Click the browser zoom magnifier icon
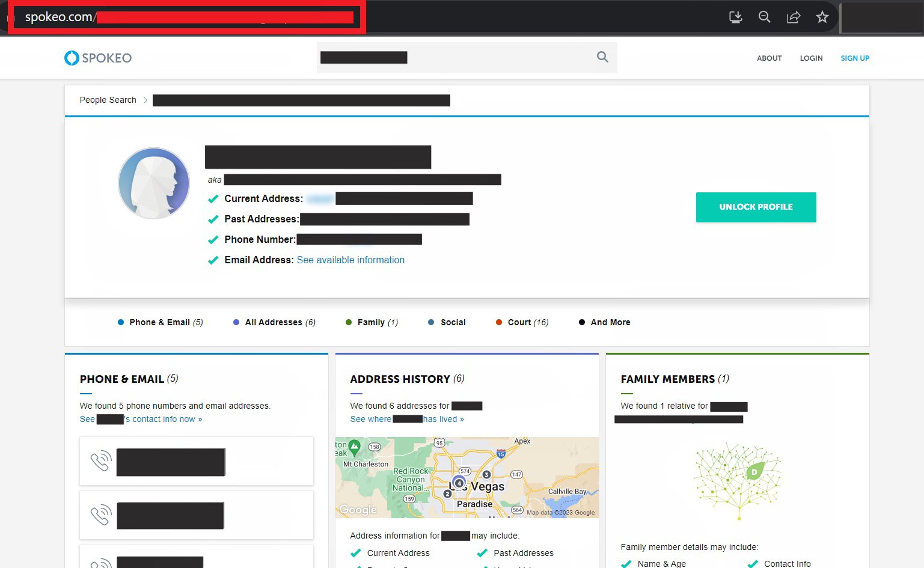 point(764,17)
